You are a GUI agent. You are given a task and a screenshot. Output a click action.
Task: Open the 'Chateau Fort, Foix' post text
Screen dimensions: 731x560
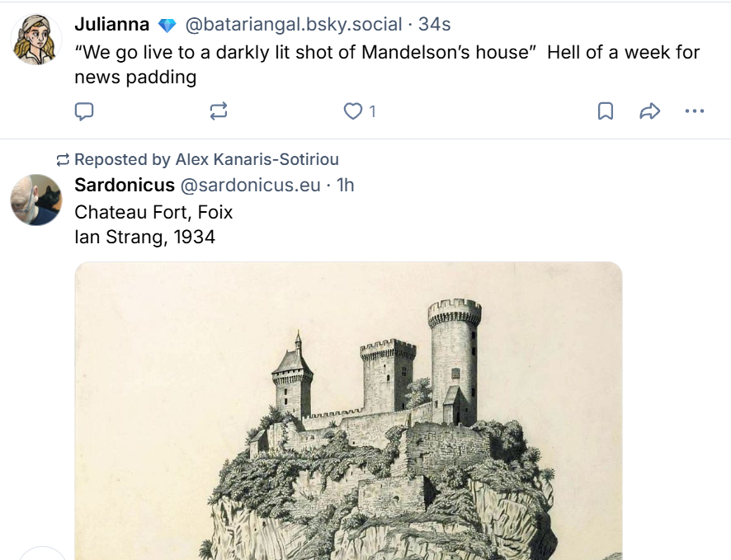pyautogui.click(x=153, y=213)
